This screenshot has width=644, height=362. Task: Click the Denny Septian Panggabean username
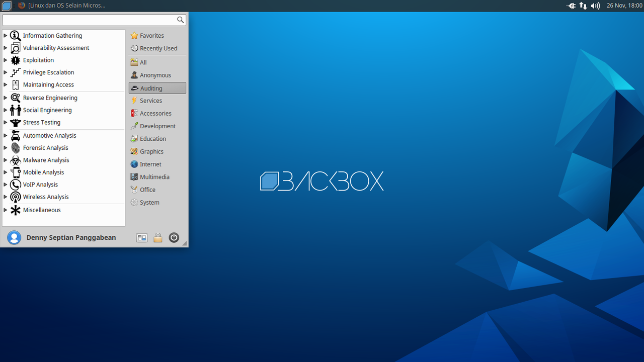click(x=71, y=237)
